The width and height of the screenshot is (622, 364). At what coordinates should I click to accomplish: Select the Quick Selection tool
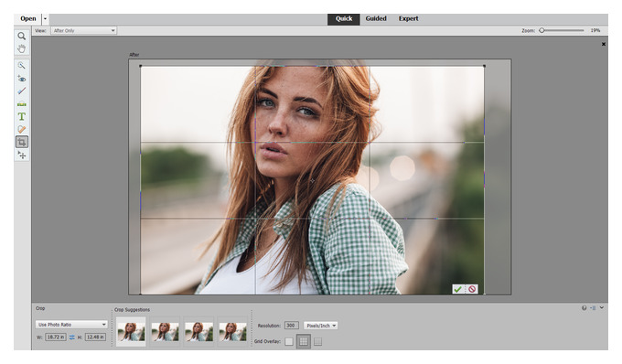click(21, 66)
